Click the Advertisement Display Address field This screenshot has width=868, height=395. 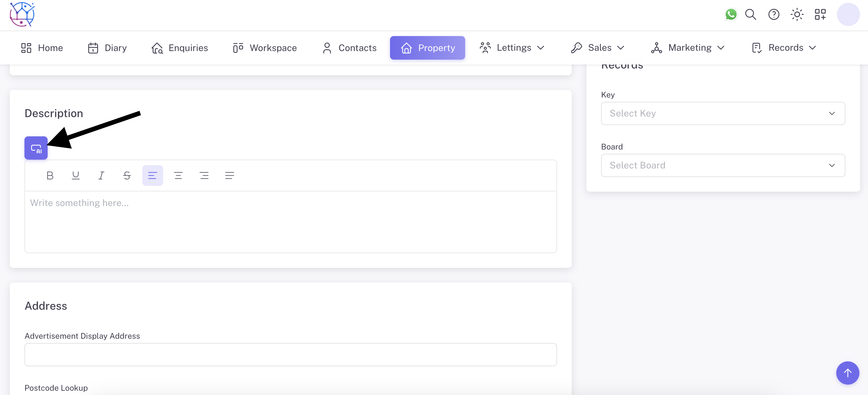tap(290, 355)
